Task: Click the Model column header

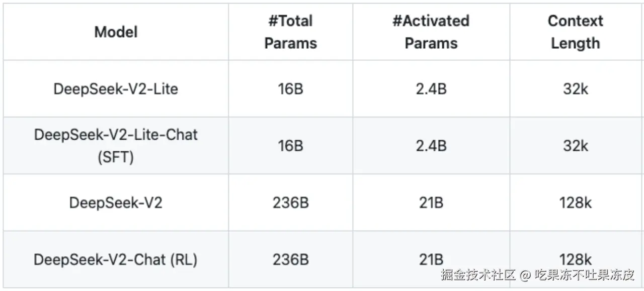Action: click(116, 32)
